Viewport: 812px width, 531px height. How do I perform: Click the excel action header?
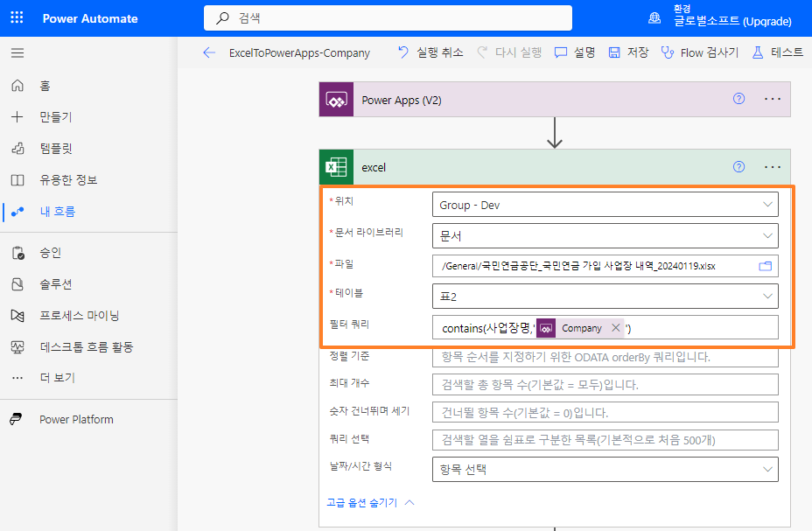click(555, 167)
